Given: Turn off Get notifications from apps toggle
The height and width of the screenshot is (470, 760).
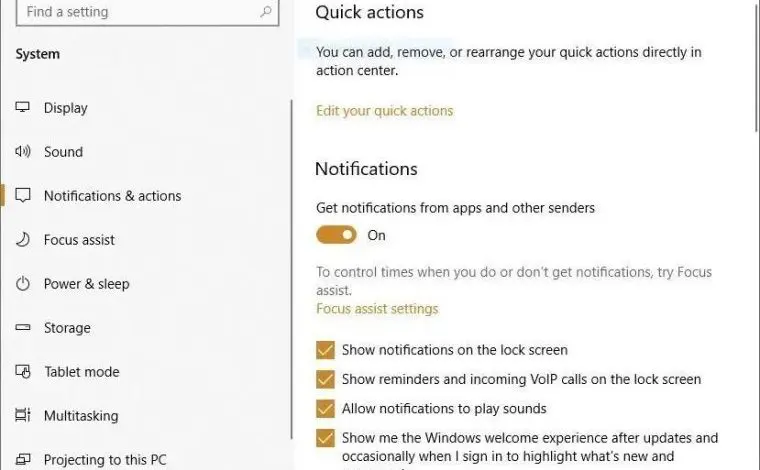Looking at the screenshot, I should (x=336, y=235).
